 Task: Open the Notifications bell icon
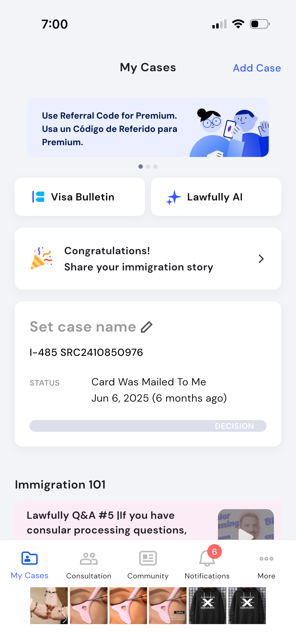point(207,558)
